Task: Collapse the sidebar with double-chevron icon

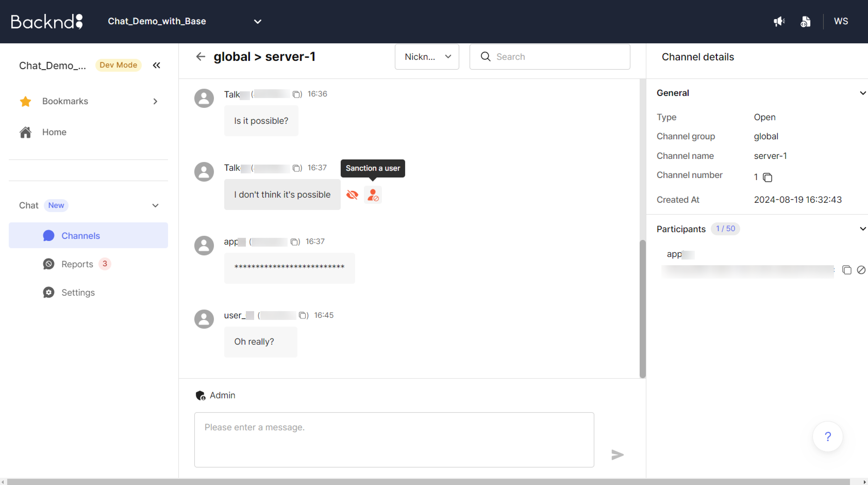Action: (x=156, y=65)
